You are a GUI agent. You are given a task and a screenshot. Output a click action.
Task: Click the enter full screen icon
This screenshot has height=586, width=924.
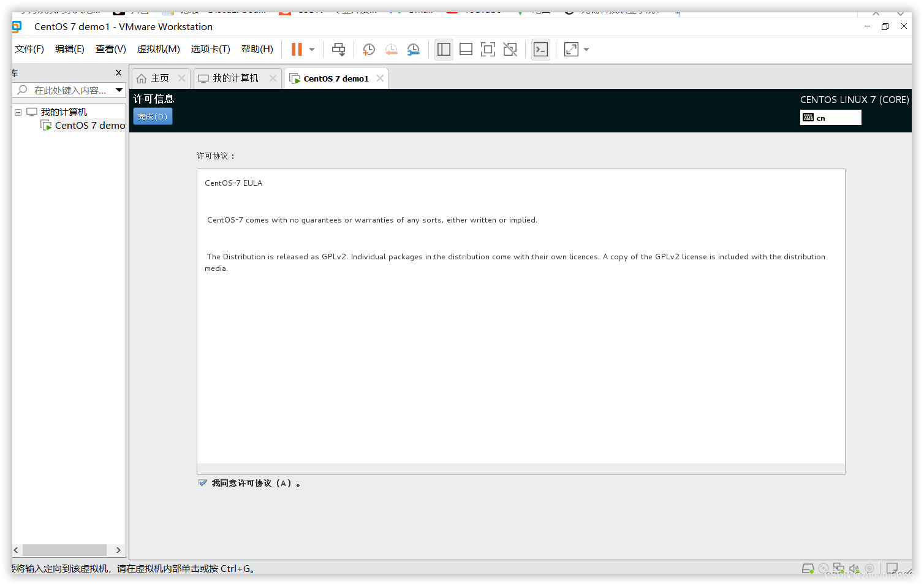click(x=488, y=50)
